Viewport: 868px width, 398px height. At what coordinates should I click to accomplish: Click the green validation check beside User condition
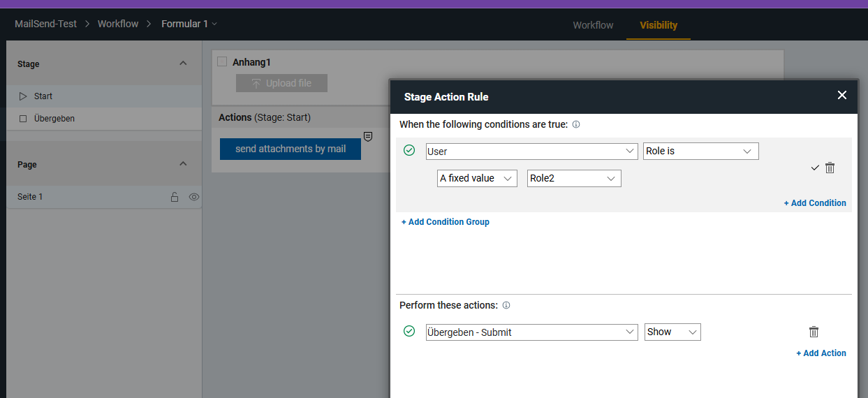click(409, 150)
